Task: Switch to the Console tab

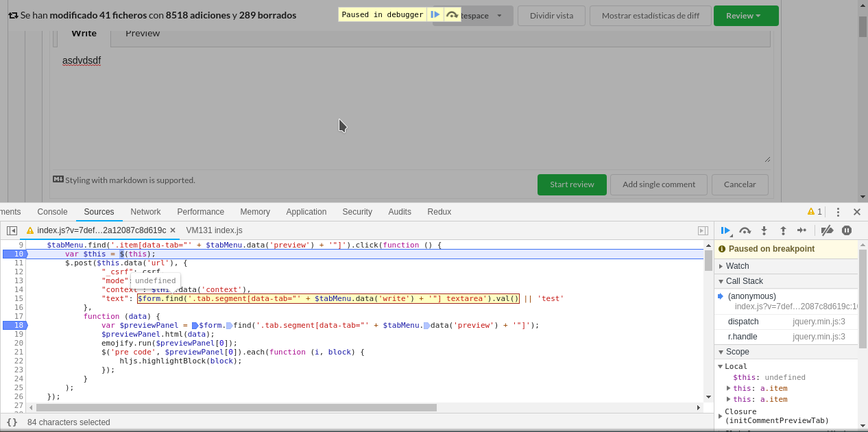Action: pyautogui.click(x=52, y=212)
